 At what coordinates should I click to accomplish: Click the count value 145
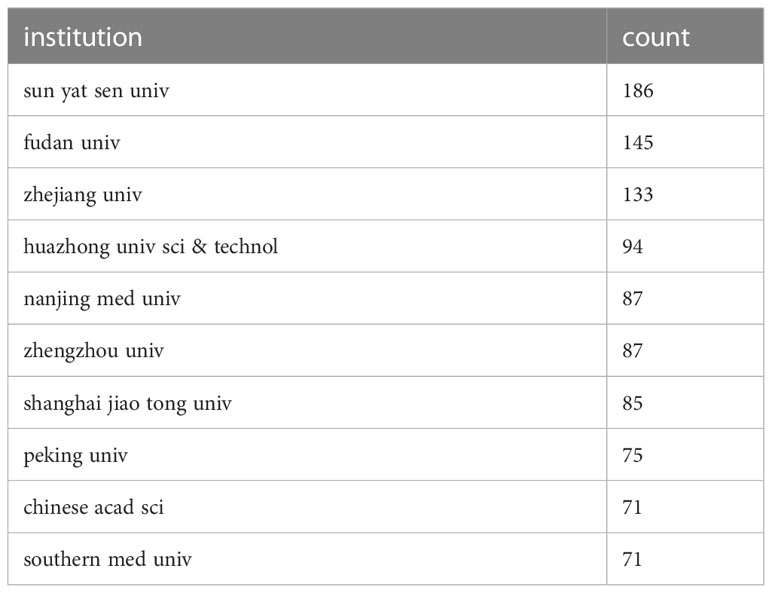[x=638, y=143]
